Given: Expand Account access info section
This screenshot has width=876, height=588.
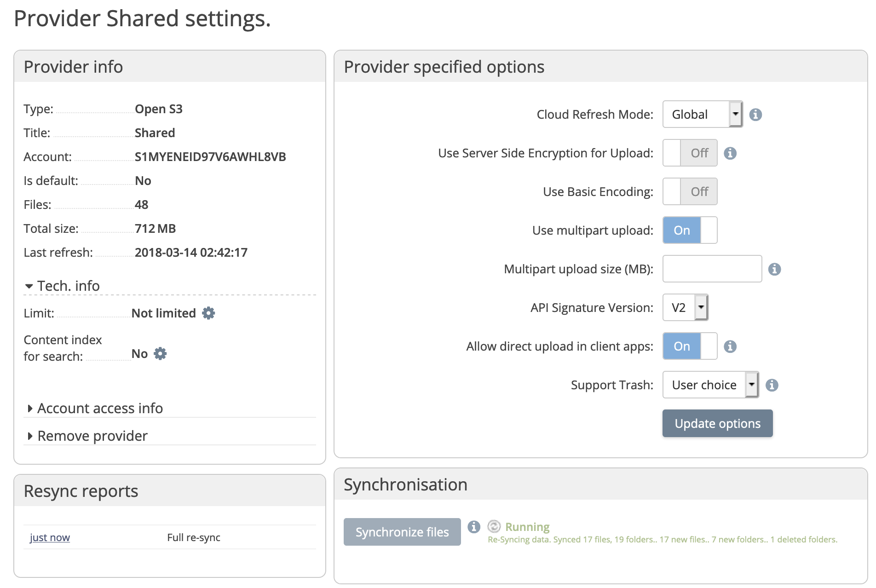Looking at the screenshot, I should click(x=94, y=409).
